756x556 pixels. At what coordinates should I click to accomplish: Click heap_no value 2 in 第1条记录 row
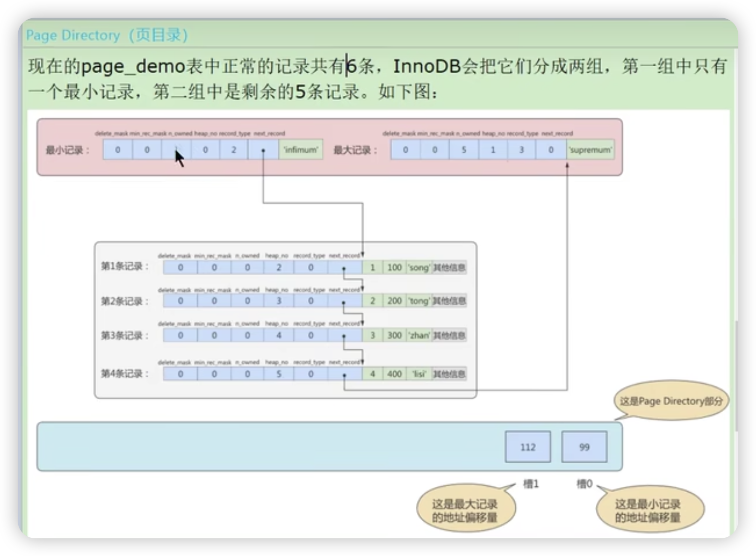tap(279, 267)
